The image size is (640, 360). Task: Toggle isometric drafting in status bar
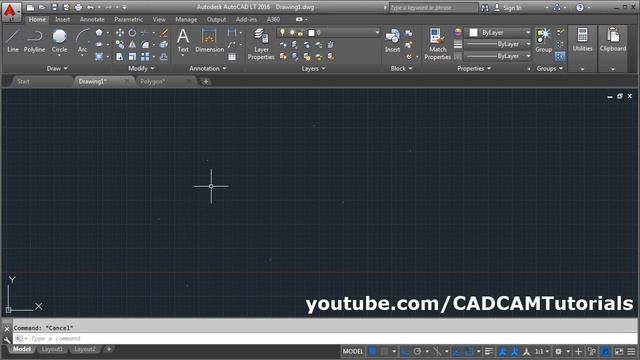(x=437, y=351)
